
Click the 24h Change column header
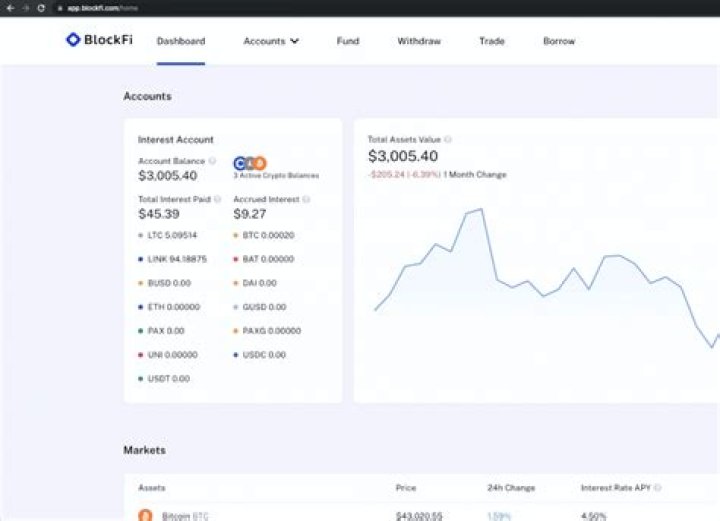pos(511,487)
